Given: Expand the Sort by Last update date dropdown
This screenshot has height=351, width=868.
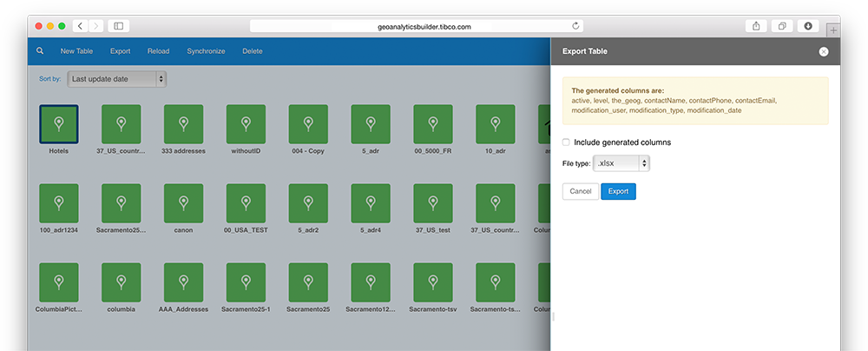Looking at the screenshot, I should click(116, 79).
